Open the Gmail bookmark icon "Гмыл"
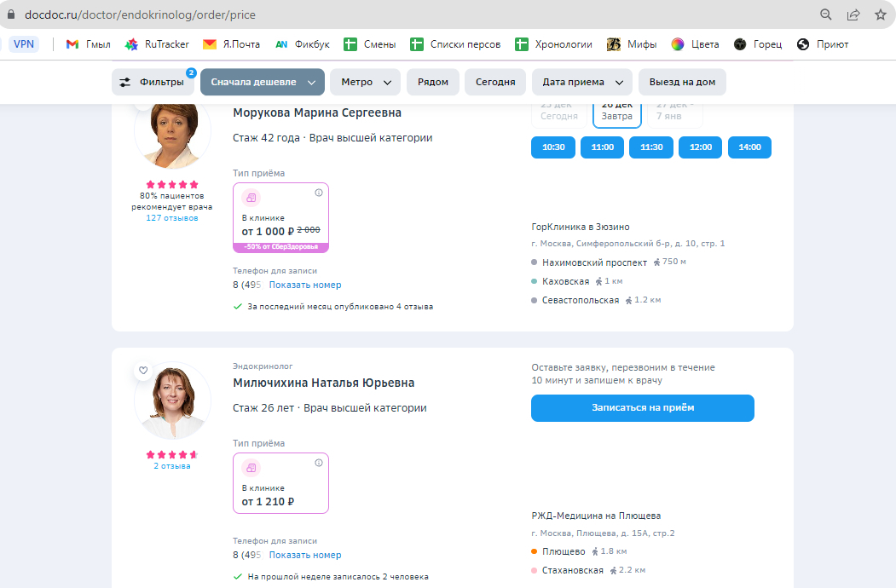The height and width of the screenshot is (588, 896). pos(72,44)
